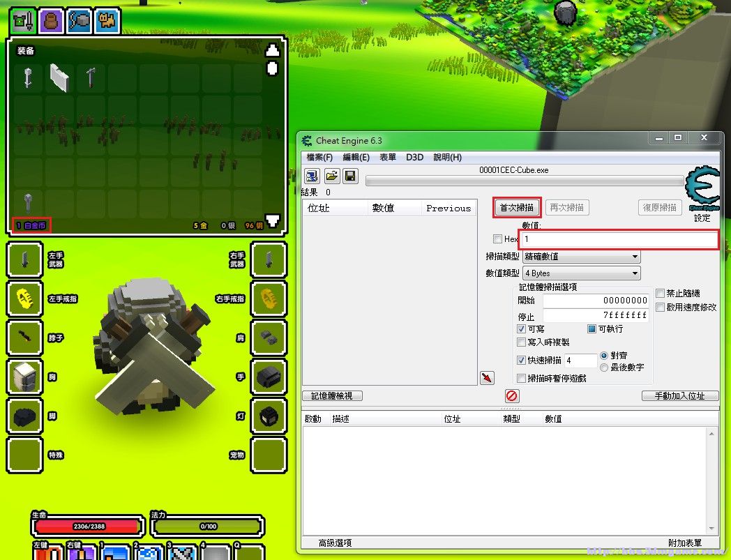Click the chest equipment slot
The image size is (731, 560).
[24, 377]
